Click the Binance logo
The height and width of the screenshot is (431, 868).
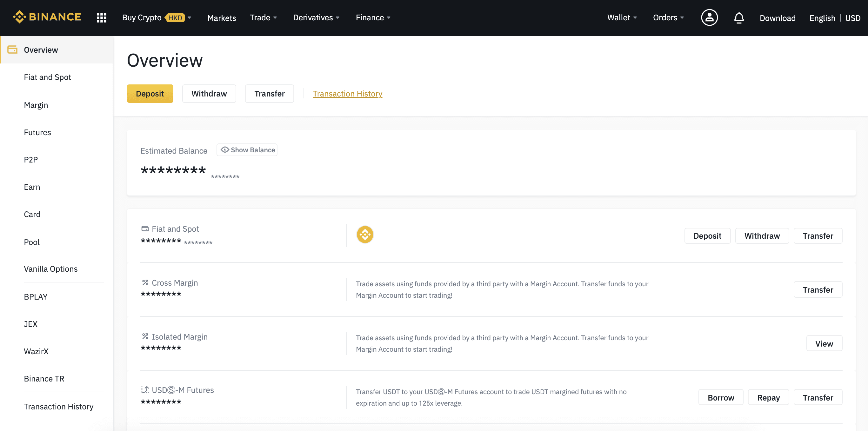[47, 17]
